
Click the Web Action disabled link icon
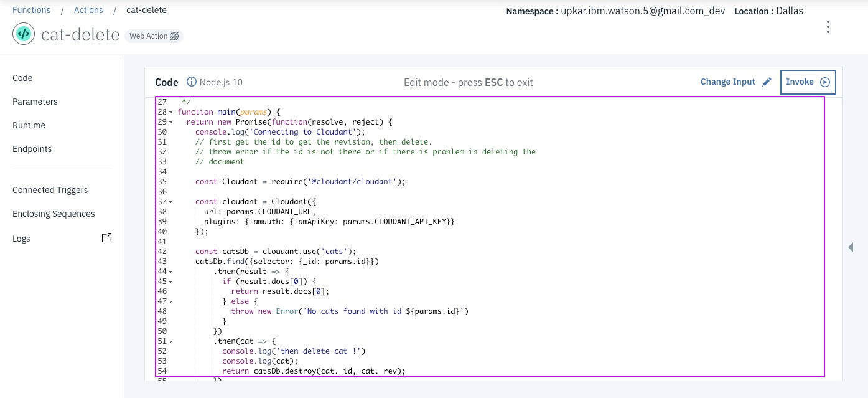[x=174, y=36]
